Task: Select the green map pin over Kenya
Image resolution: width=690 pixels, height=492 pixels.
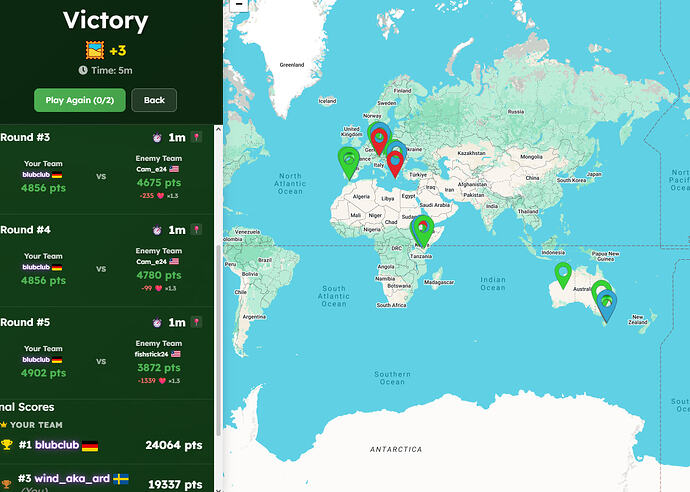Action: pos(425,230)
